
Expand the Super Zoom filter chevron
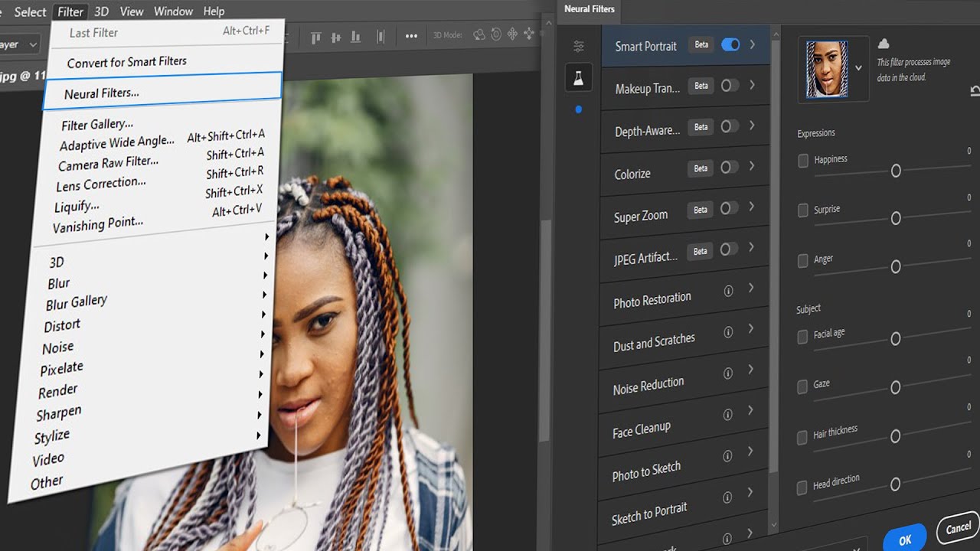tap(752, 207)
